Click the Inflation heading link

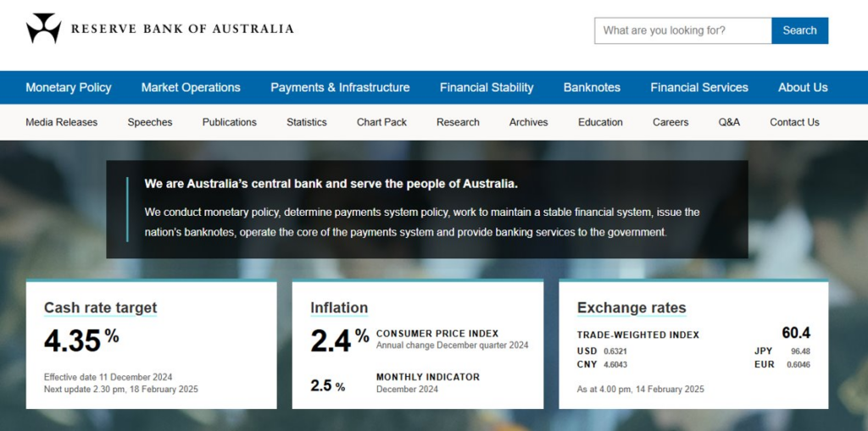pyautogui.click(x=339, y=307)
